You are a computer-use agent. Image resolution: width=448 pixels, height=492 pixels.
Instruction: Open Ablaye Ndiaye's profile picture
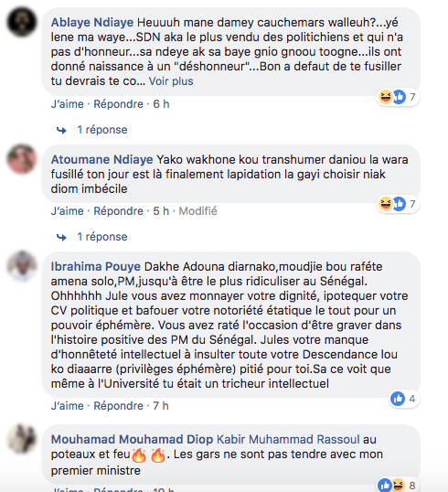click(22, 22)
